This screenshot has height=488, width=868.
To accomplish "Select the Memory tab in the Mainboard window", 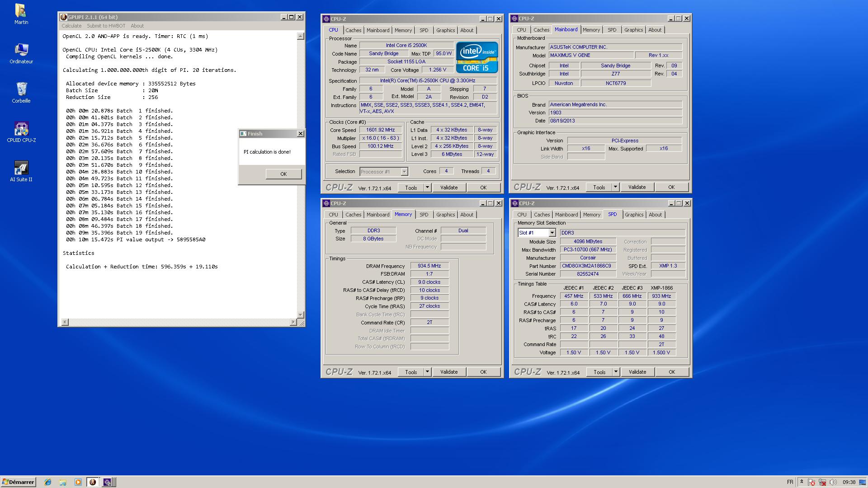I will tap(591, 30).
